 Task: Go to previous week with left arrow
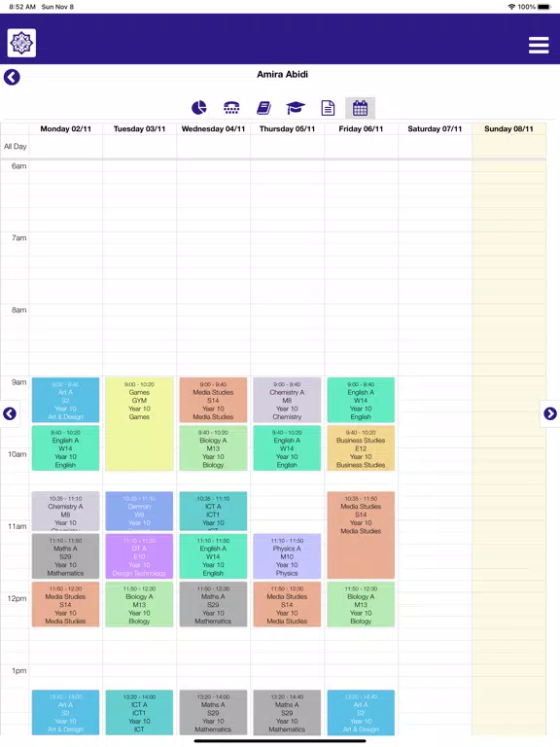10,413
